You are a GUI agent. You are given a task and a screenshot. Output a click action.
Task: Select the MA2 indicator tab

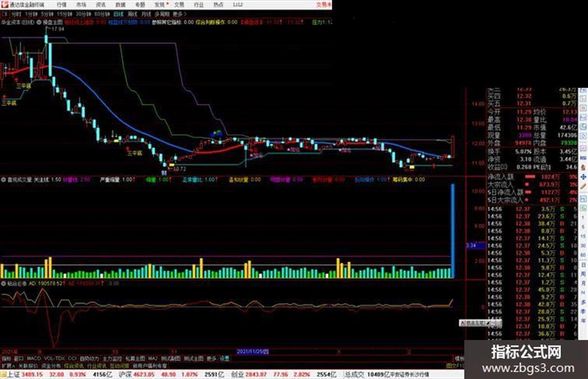pyautogui.click(x=152, y=358)
